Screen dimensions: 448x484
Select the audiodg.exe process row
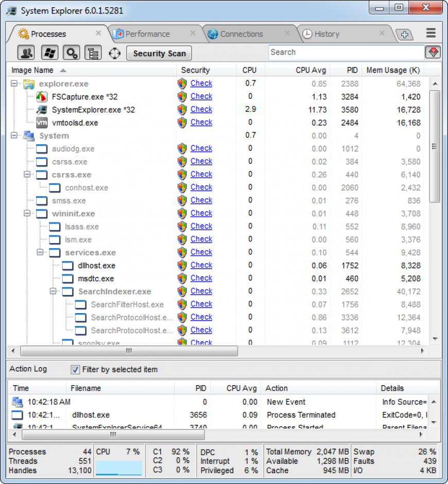pyautogui.click(x=216, y=149)
